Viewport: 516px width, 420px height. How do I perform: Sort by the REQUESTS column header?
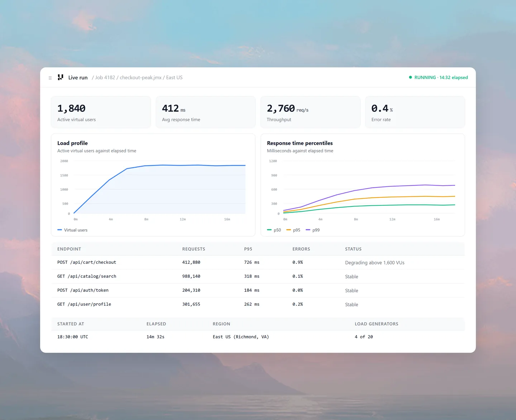coord(194,249)
